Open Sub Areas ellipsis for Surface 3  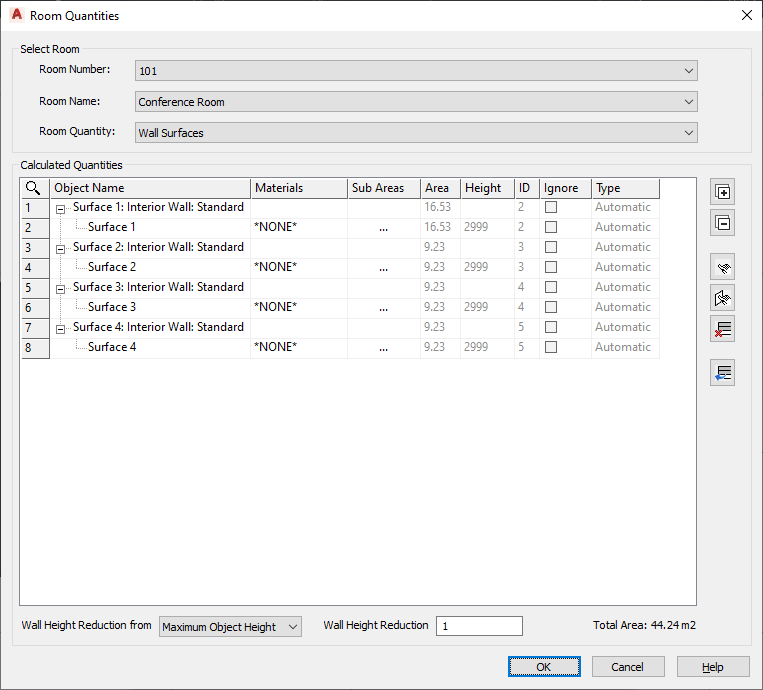(x=384, y=307)
